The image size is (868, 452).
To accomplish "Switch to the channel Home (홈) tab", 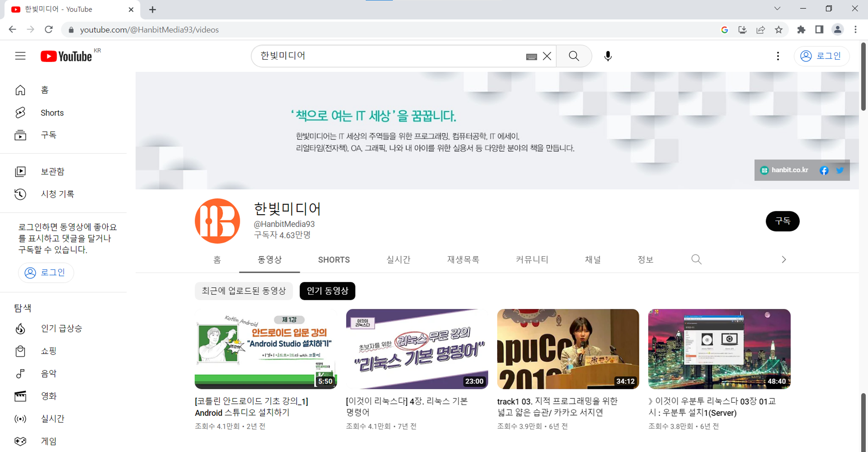I will pos(217,260).
